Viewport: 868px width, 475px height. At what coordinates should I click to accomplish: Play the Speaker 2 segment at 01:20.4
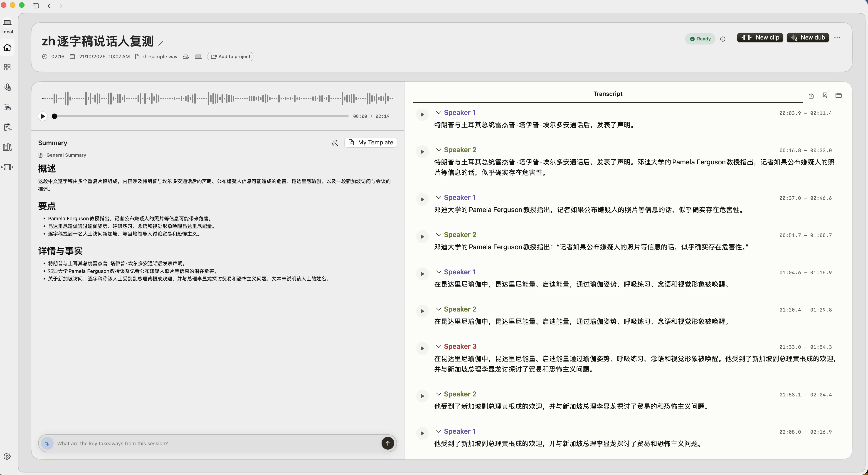(422, 311)
